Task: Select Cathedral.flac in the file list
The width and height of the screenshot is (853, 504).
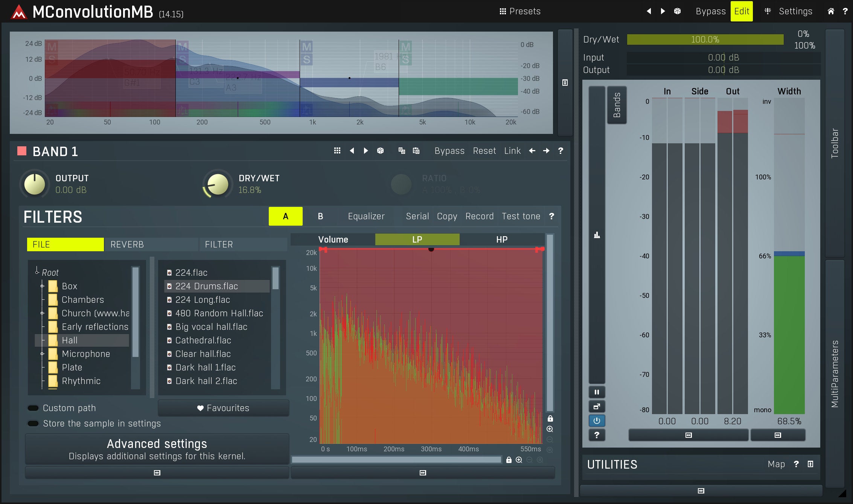Action: point(203,340)
